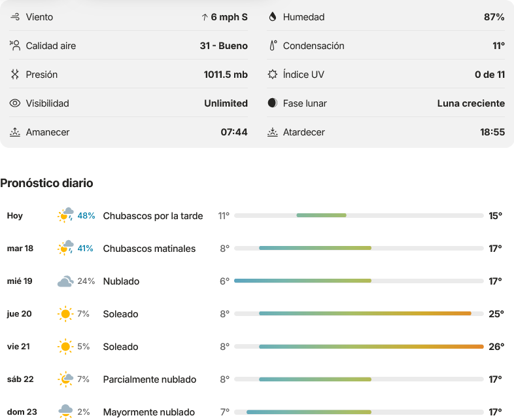This screenshot has width=514, height=420.
Task: Click the sunny icon for jue 20
Action: pos(65,314)
